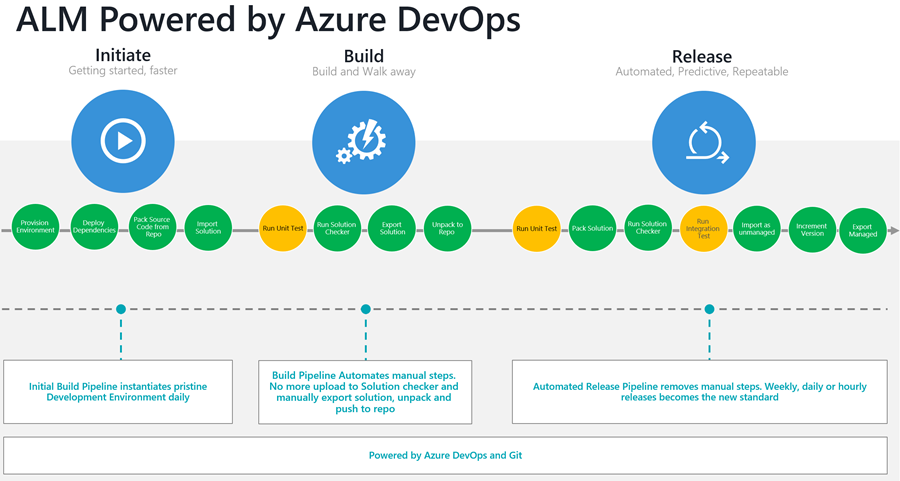Click the Build Pipeline Automates manual steps box
Screen dimensions: 900x481
click(x=365, y=392)
